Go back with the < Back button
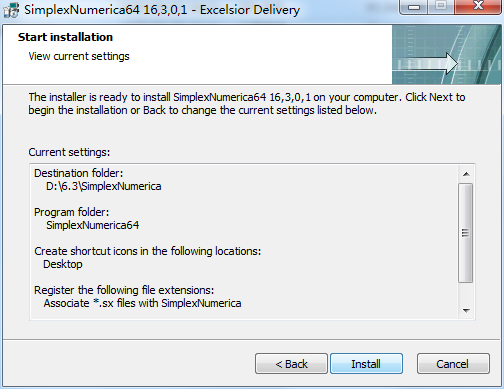504x389 pixels. click(x=291, y=364)
